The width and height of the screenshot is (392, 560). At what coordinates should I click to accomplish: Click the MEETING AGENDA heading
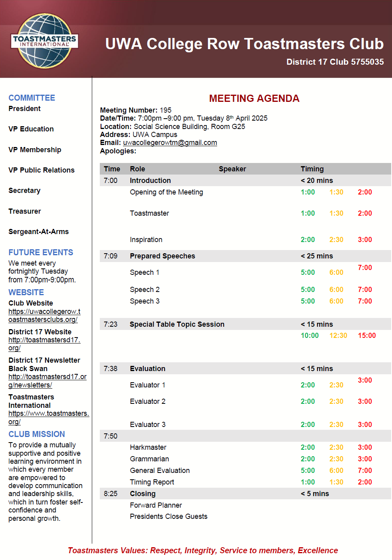254,98
